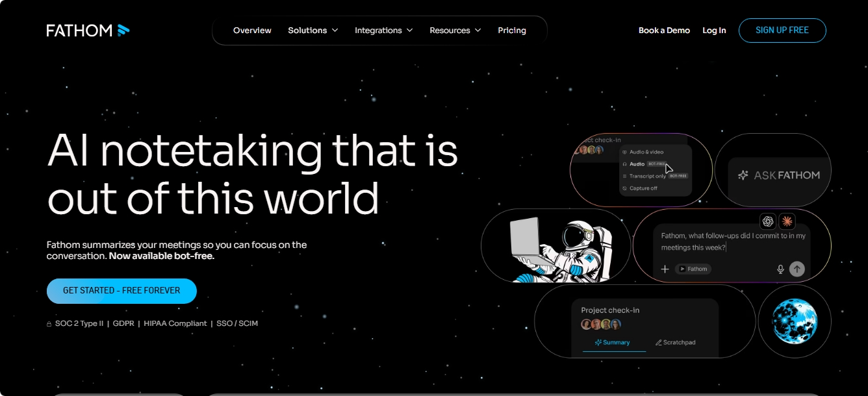
Task: Click the 'SSO / SCIM' text
Action: click(x=237, y=323)
